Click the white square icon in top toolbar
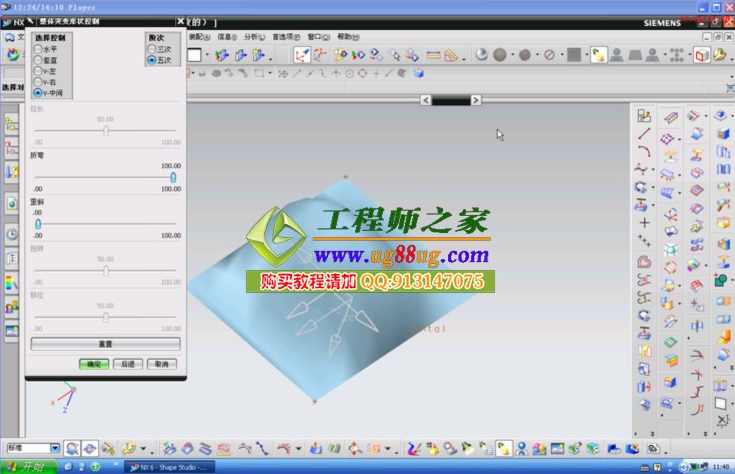This screenshot has width=735, height=474. point(194,55)
